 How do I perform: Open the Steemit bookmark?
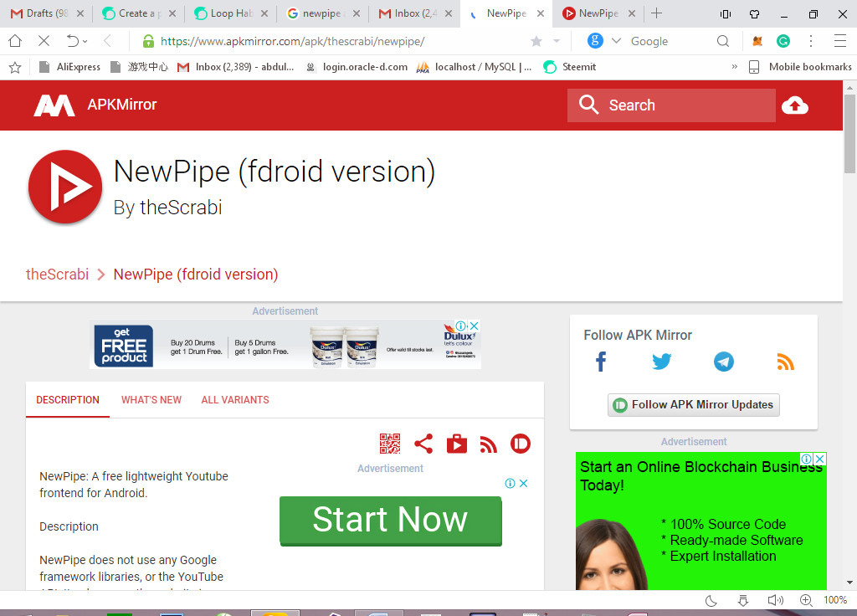point(569,67)
